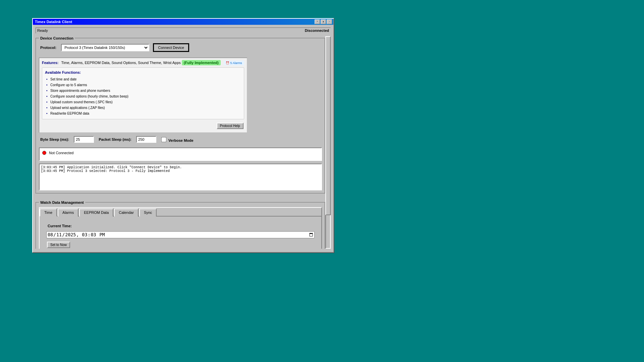This screenshot has width=644, height=362.
Task: Click 'Set time and date' list item
Action: coord(63,79)
